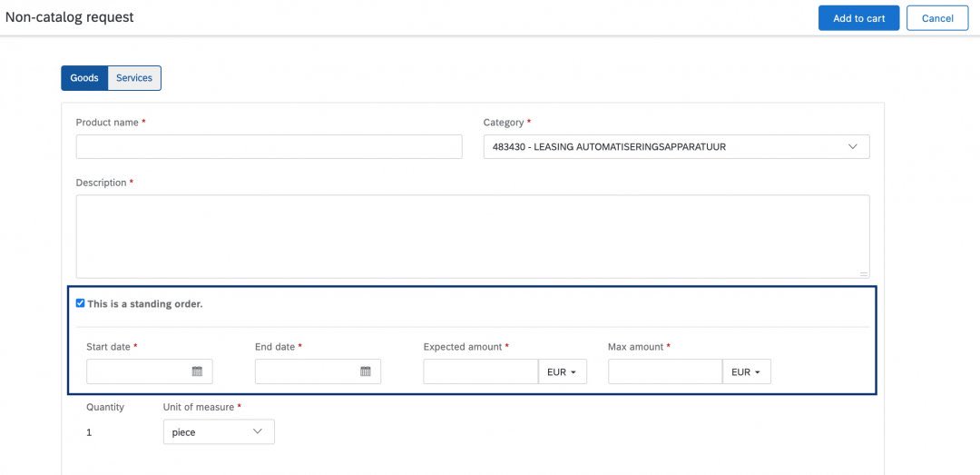
Task: Click the 'Description' label
Action: point(102,183)
